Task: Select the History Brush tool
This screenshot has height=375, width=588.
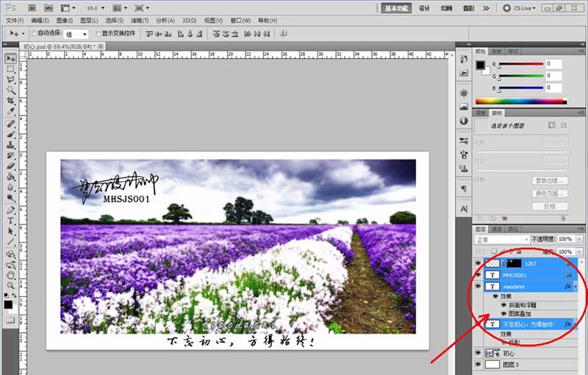Action: pyautogui.click(x=10, y=155)
